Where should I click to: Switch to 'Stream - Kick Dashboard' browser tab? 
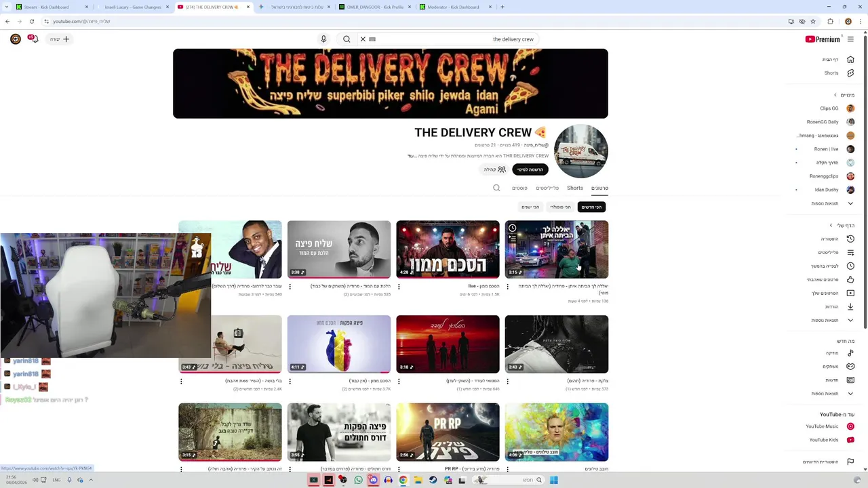click(x=52, y=7)
